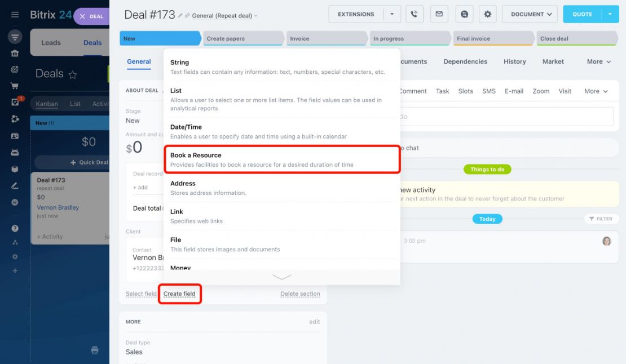Open the target goals icon in the sidebar
This screenshot has width=626, height=364.
15,69
